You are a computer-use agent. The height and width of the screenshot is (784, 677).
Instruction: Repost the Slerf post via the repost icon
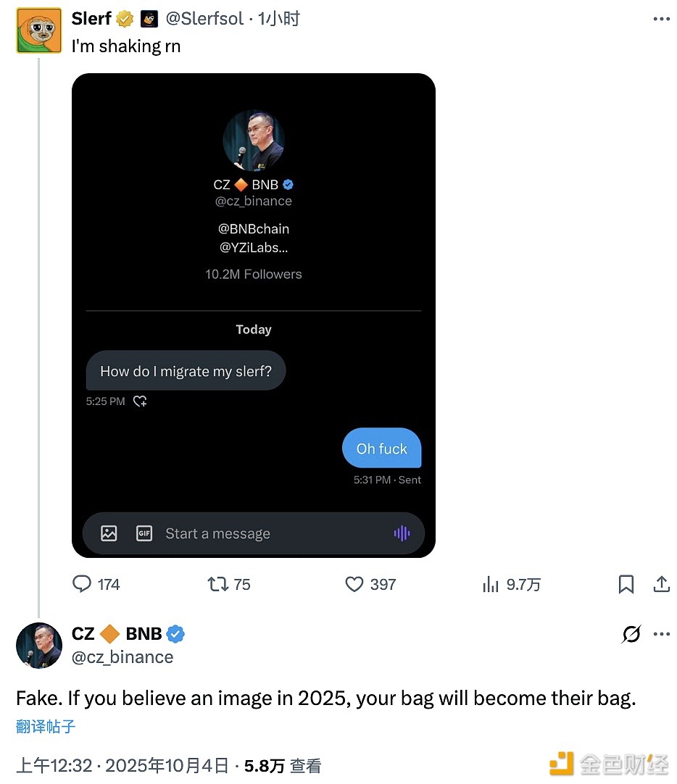pos(217,584)
